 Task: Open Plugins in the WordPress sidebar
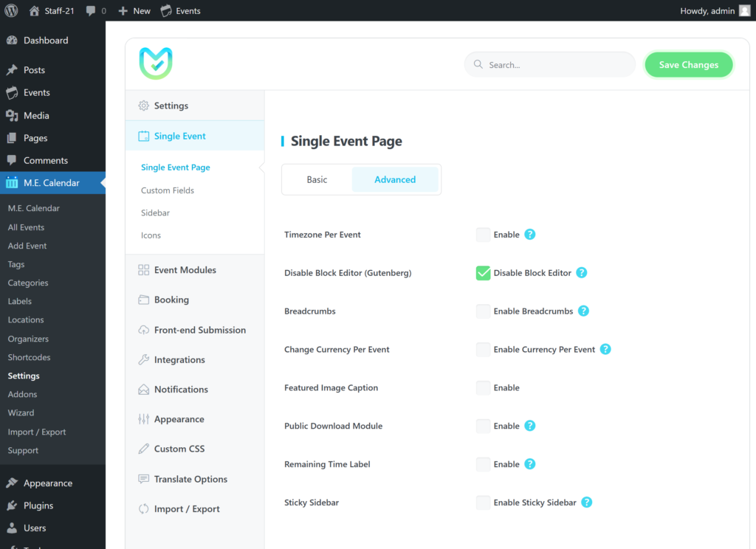(38, 505)
